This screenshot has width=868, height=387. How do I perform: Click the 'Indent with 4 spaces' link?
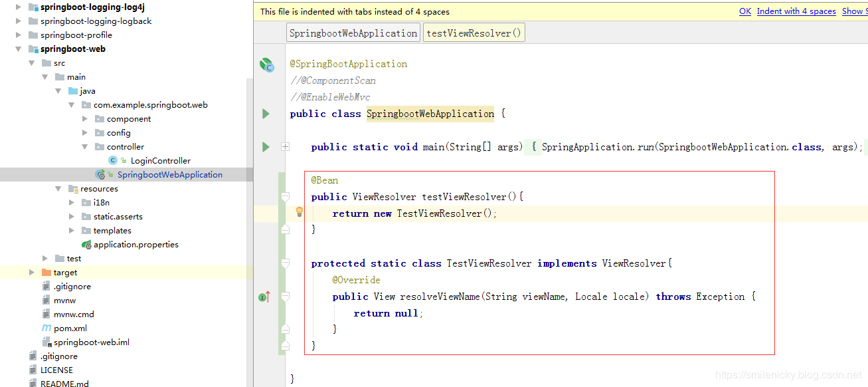coord(796,11)
